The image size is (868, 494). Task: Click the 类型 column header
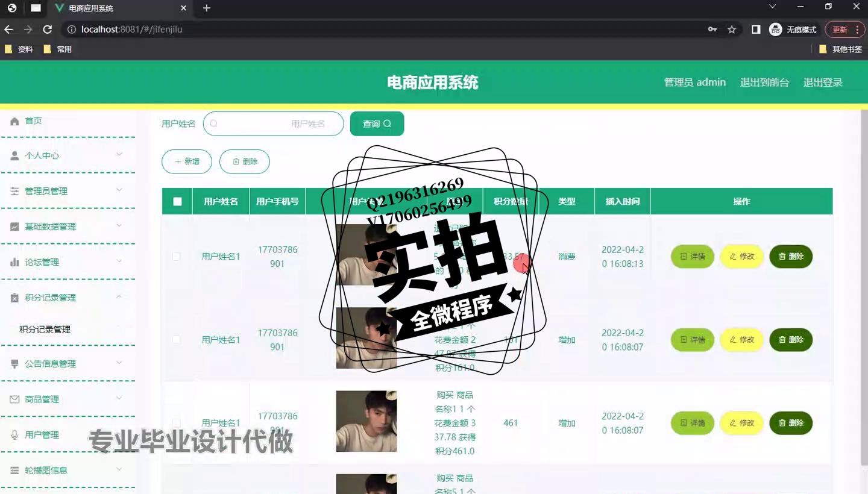pos(567,202)
